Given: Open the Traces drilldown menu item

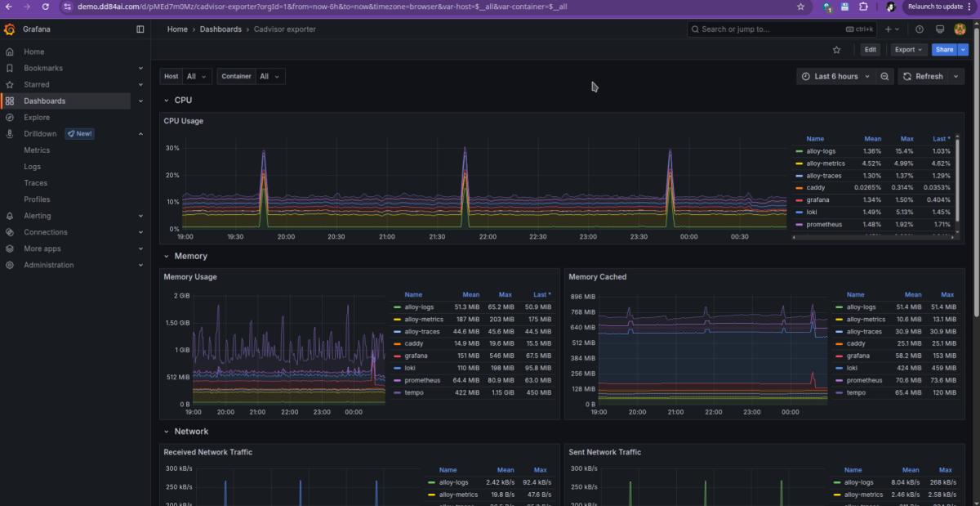Looking at the screenshot, I should coord(35,183).
